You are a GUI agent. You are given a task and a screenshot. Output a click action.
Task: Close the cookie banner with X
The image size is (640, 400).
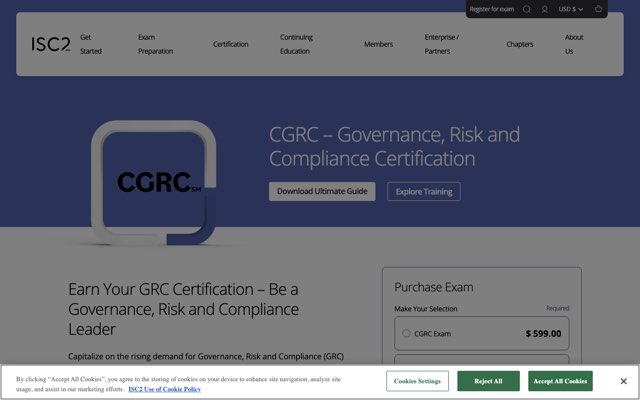623,381
